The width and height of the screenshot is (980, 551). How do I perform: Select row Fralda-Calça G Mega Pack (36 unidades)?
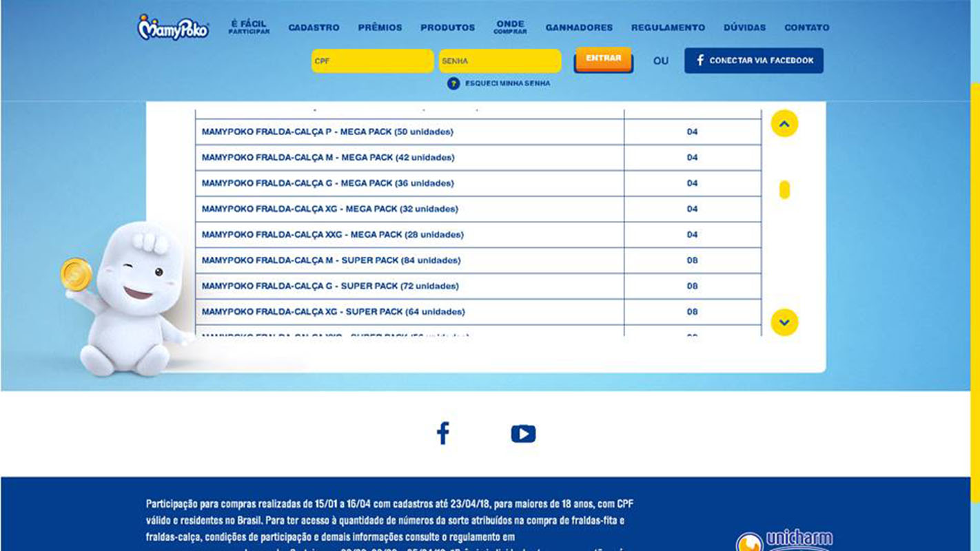coord(478,183)
